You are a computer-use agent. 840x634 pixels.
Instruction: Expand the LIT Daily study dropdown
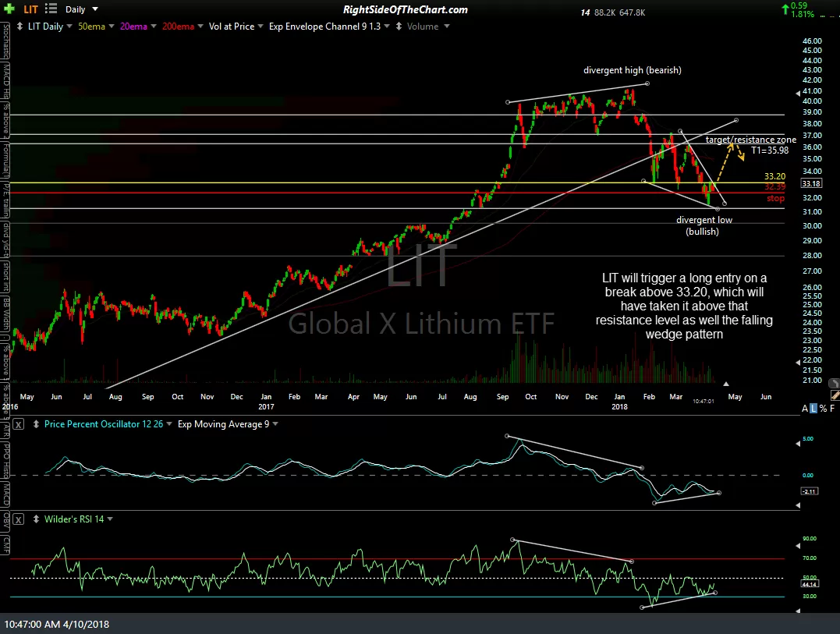(x=69, y=27)
